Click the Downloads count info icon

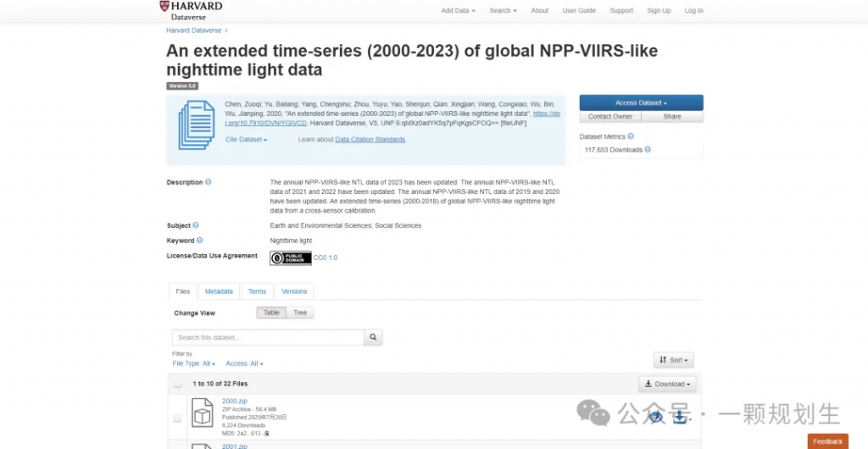tap(648, 149)
